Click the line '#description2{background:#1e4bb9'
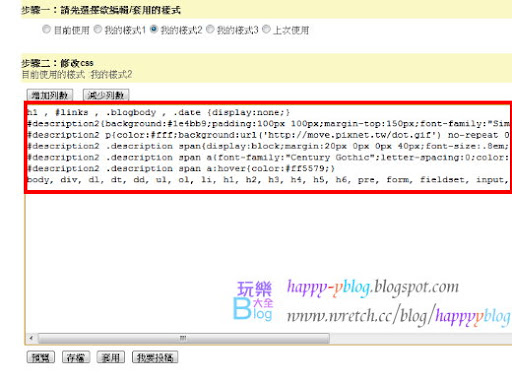Screen dimensions: 512x383 269,124
